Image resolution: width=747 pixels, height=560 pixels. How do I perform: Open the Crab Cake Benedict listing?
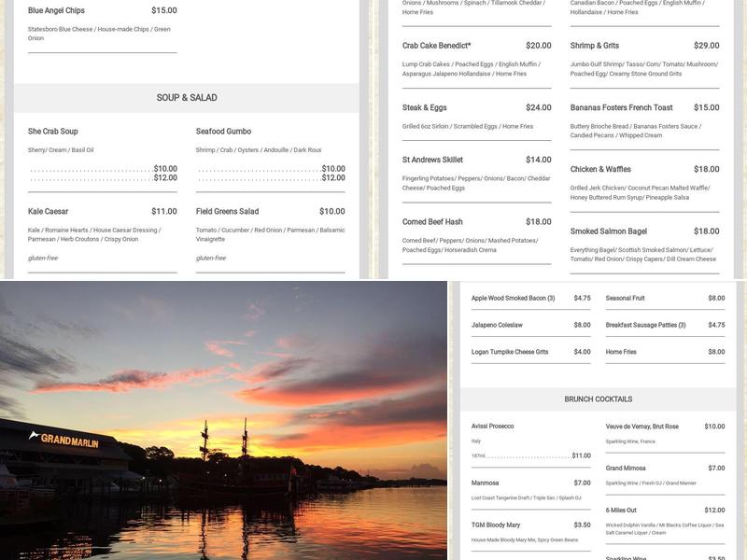coord(439,43)
